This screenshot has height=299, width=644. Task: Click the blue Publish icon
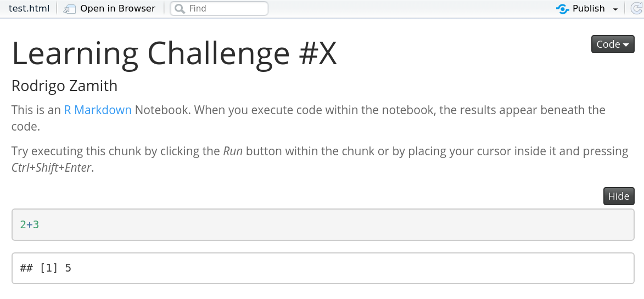(562, 9)
